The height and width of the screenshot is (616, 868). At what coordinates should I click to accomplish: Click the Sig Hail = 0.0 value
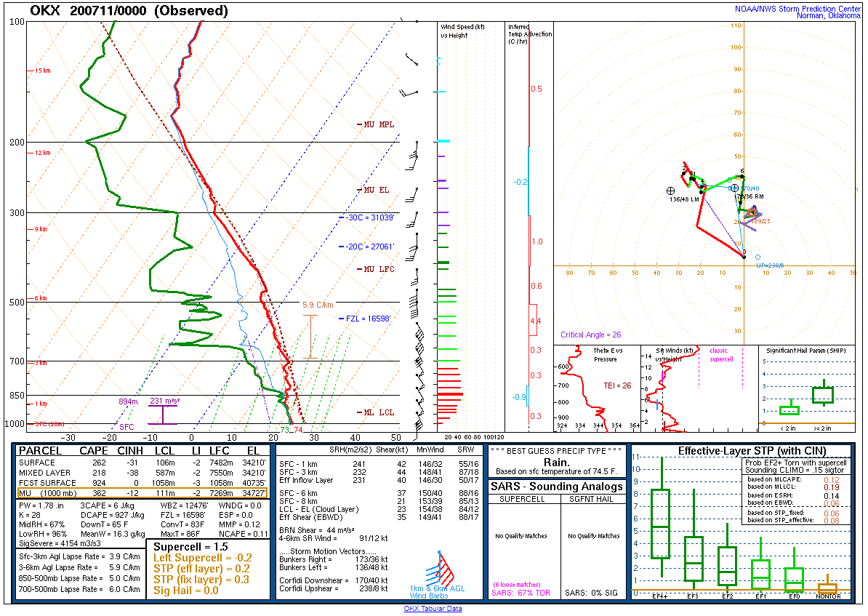click(x=186, y=591)
